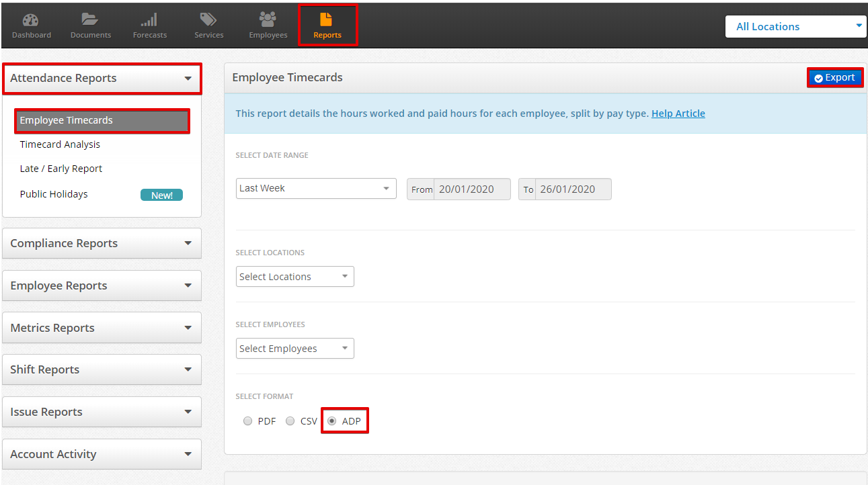Open the Select Employees dropdown
Viewport: 868px width, 485px height.
(294, 349)
